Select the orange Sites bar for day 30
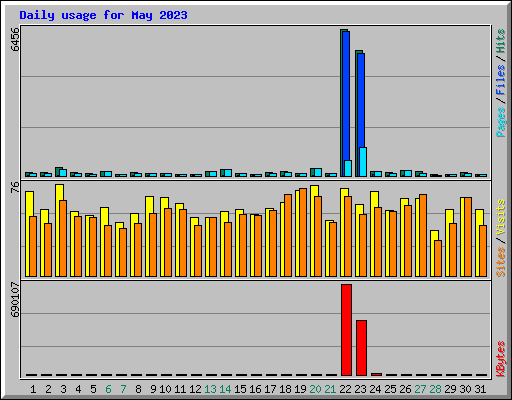The height and width of the screenshot is (400, 512). click(x=468, y=237)
